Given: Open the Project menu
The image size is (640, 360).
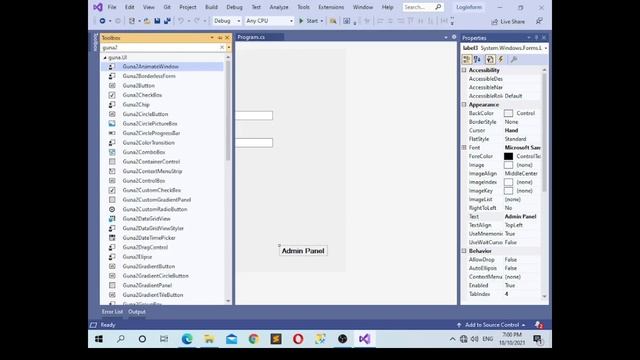Looking at the screenshot, I should tap(188, 7).
